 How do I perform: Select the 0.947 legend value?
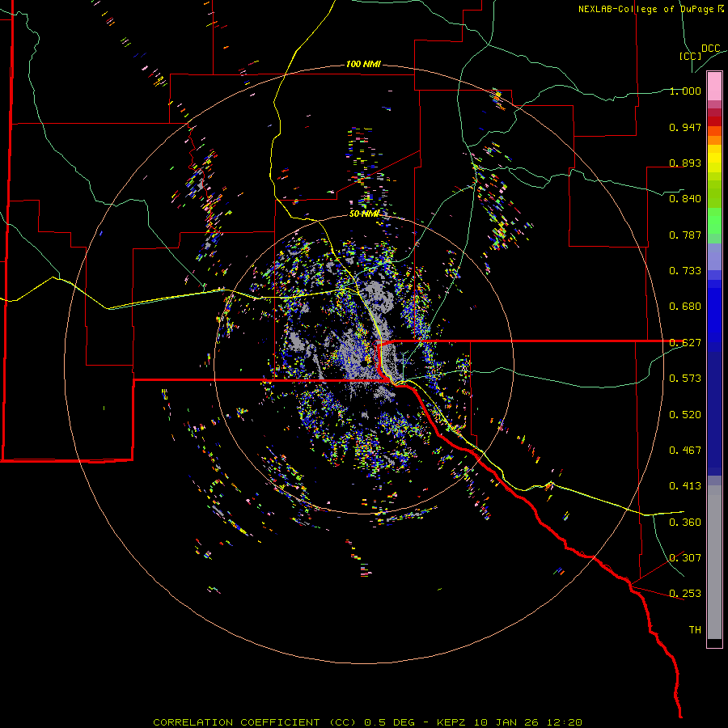(x=685, y=127)
